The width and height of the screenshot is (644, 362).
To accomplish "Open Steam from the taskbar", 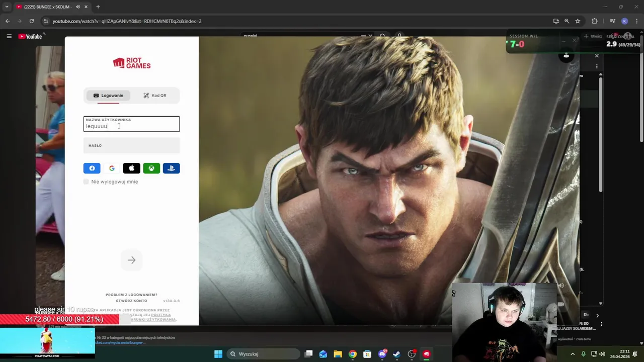I will pos(397,354).
